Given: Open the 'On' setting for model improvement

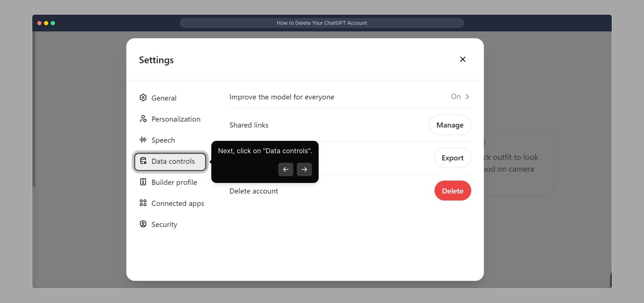Looking at the screenshot, I should point(456,97).
